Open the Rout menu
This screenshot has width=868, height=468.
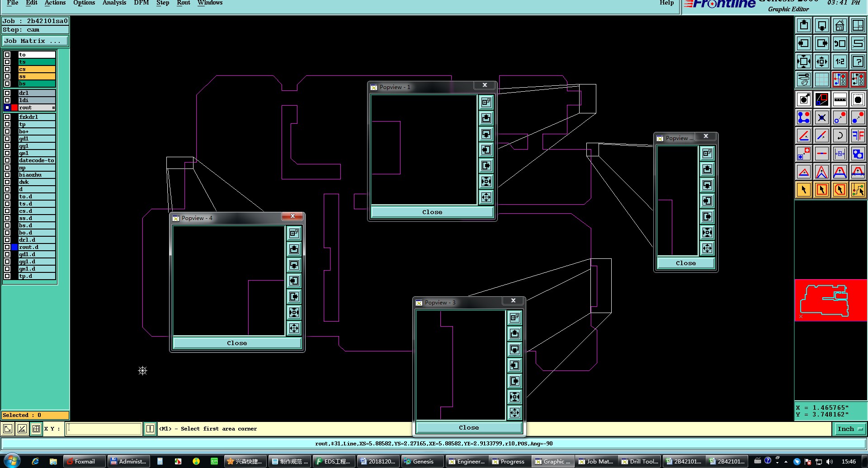click(x=184, y=3)
